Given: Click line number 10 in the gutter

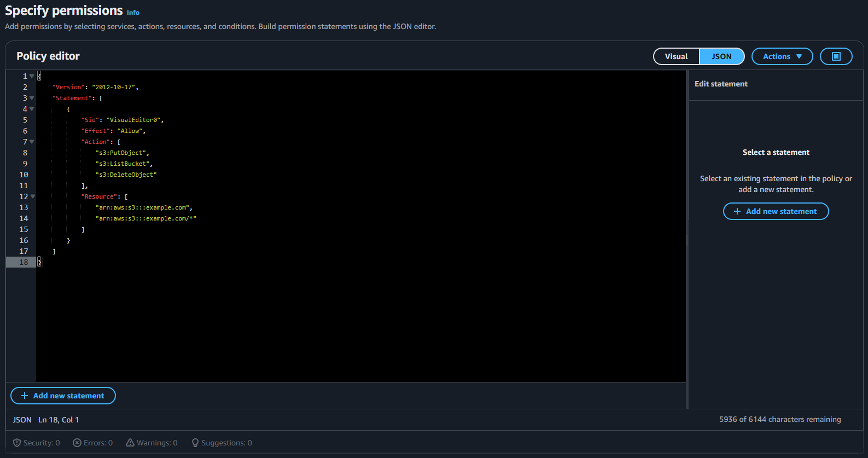Looking at the screenshot, I should 24,175.
